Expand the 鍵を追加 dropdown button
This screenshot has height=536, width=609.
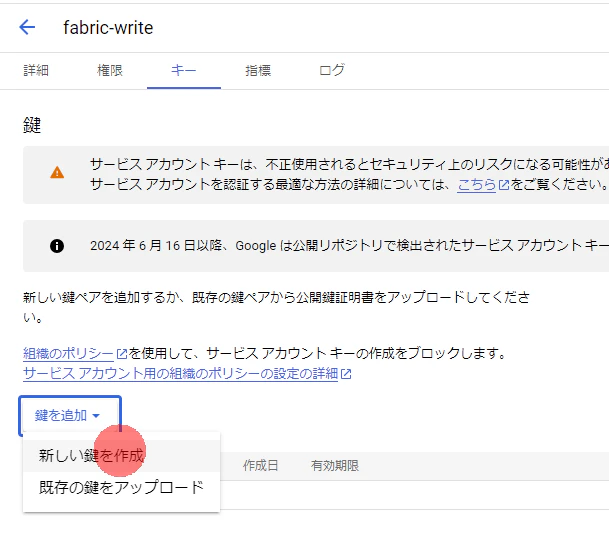coord(70,416)
